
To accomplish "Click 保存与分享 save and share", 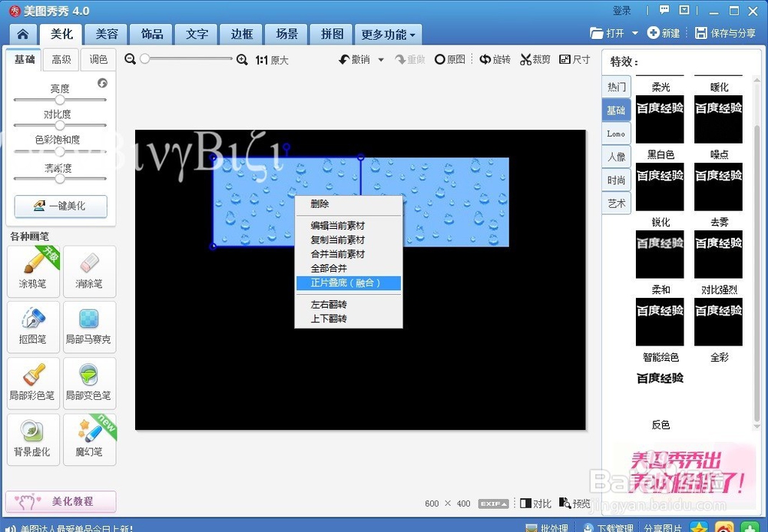I will (x=726, y=33).
